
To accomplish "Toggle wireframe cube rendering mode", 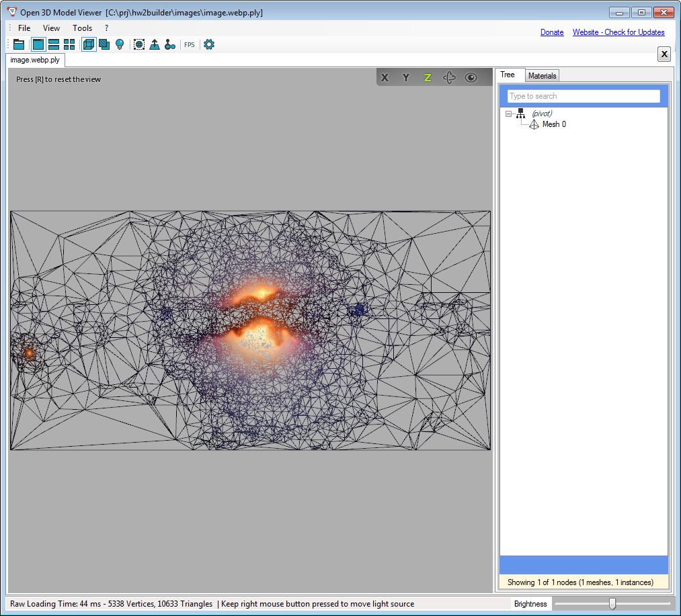I will tap(89, 44).
